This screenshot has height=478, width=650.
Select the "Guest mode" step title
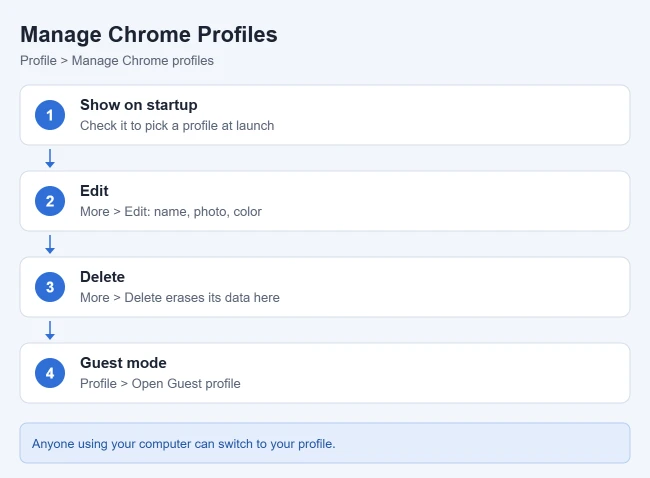point(123,363)
